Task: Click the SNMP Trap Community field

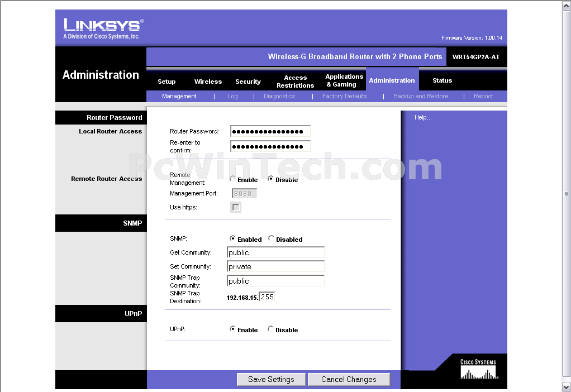Action: click(x=275, y=281)
